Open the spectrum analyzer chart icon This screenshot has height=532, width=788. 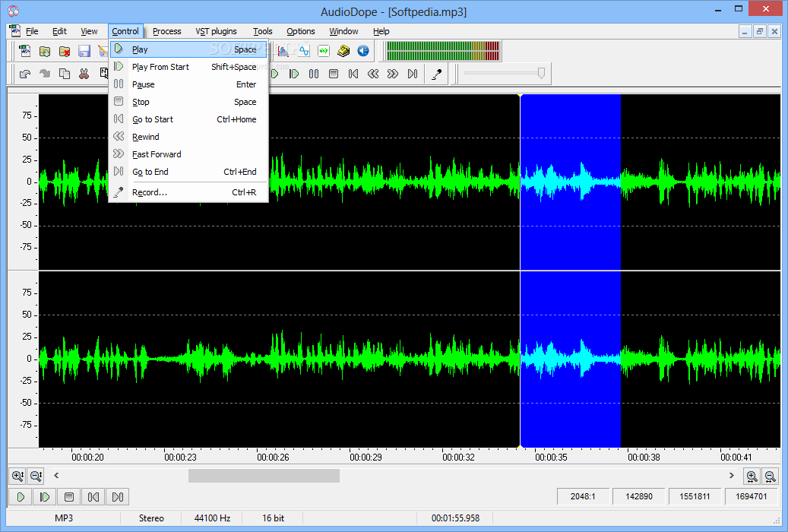[284, 51]
